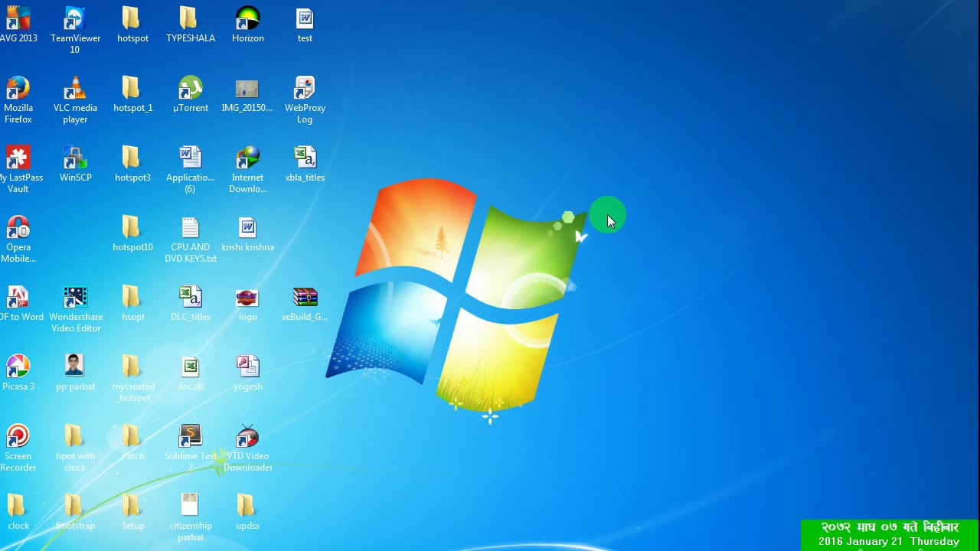Open Wondershare Video Editor

[75, 308]
